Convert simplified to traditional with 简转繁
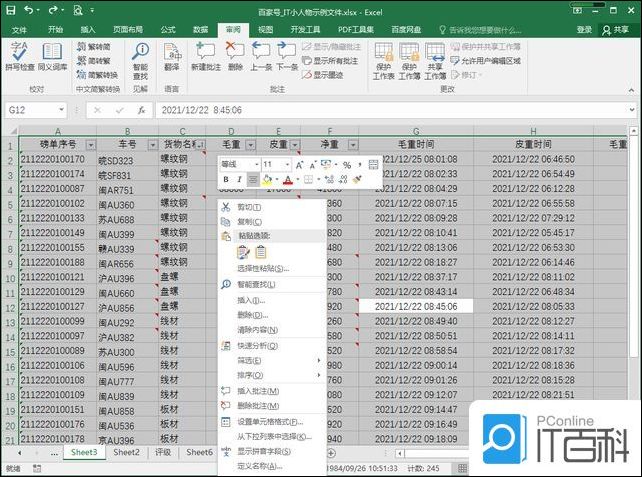 coord(94,61)
